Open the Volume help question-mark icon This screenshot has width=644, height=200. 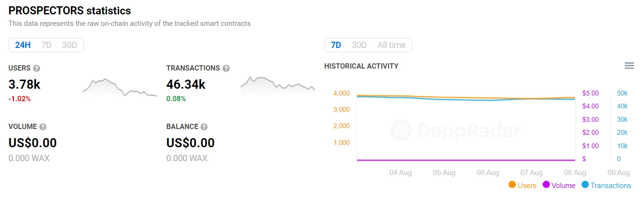(43, 127)
